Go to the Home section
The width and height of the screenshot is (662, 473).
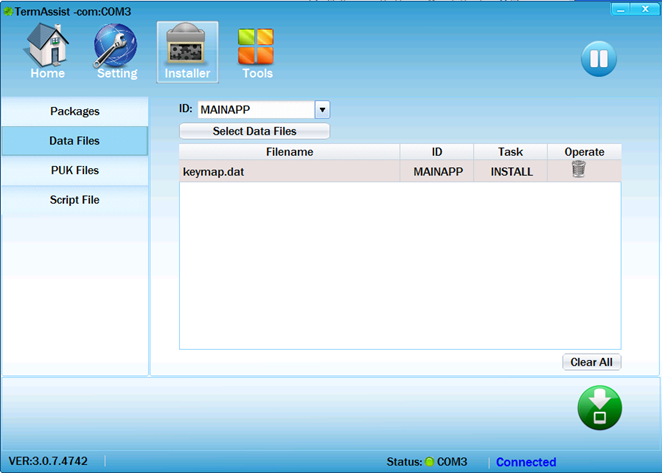click(x=47, y=52)
